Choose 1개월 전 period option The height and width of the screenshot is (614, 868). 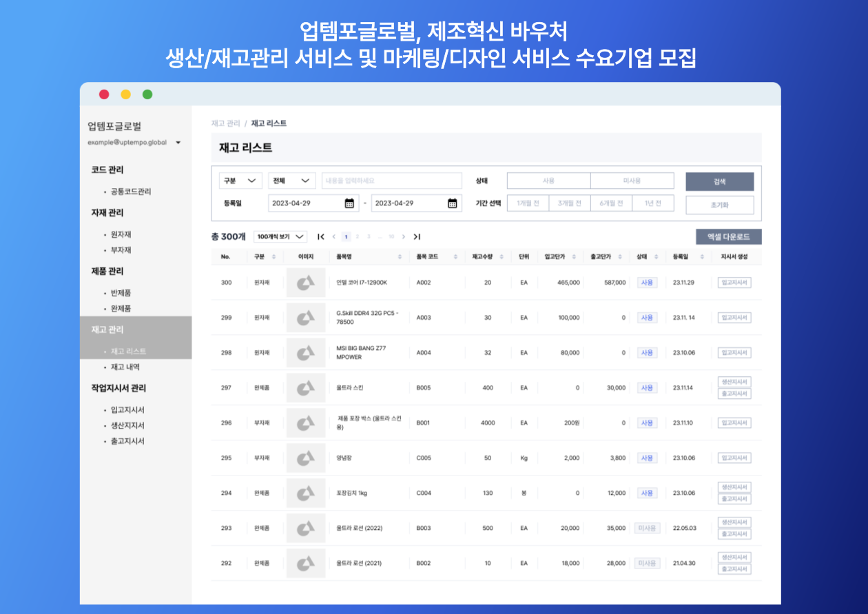pyautogui.click(x=528, y=203)
